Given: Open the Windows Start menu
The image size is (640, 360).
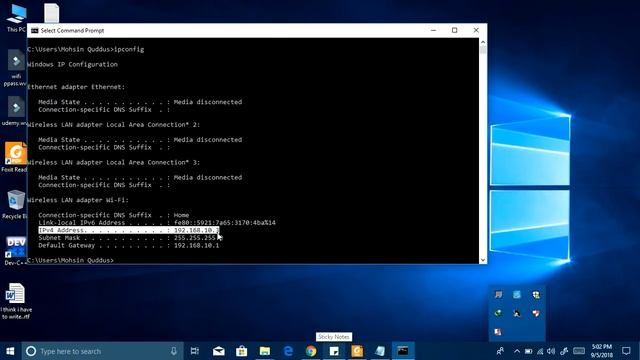Looking at the screenshot, I should pyautogui.click(x=10, y=351).
